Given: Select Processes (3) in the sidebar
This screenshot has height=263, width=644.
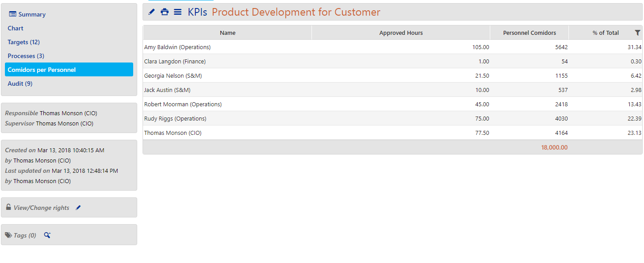Looking at the screenshot, I should [x=26, y=56].
